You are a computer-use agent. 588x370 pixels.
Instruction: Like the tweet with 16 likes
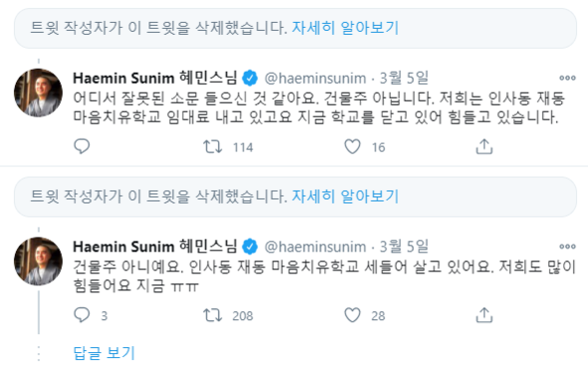tap(352, 146)
